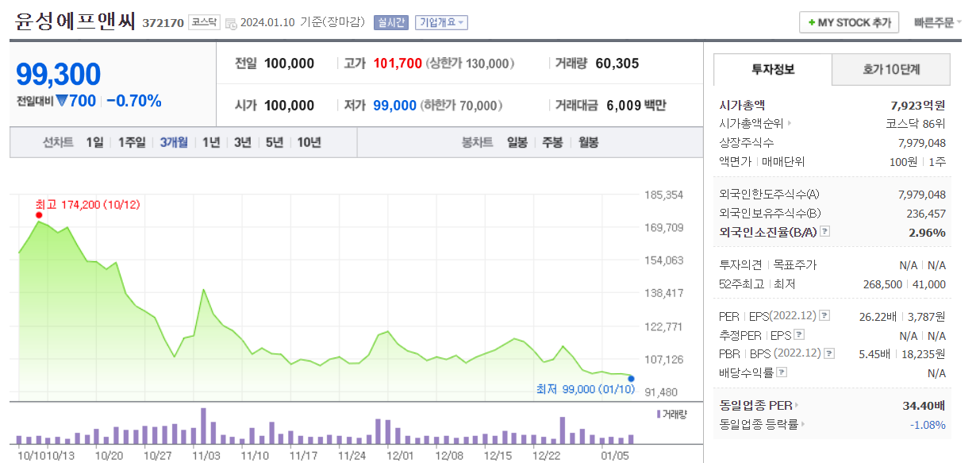Viewport: 980px width, 463px height.
Task: Click the 11/03 date on chart axis
Action: pos(206,456)
